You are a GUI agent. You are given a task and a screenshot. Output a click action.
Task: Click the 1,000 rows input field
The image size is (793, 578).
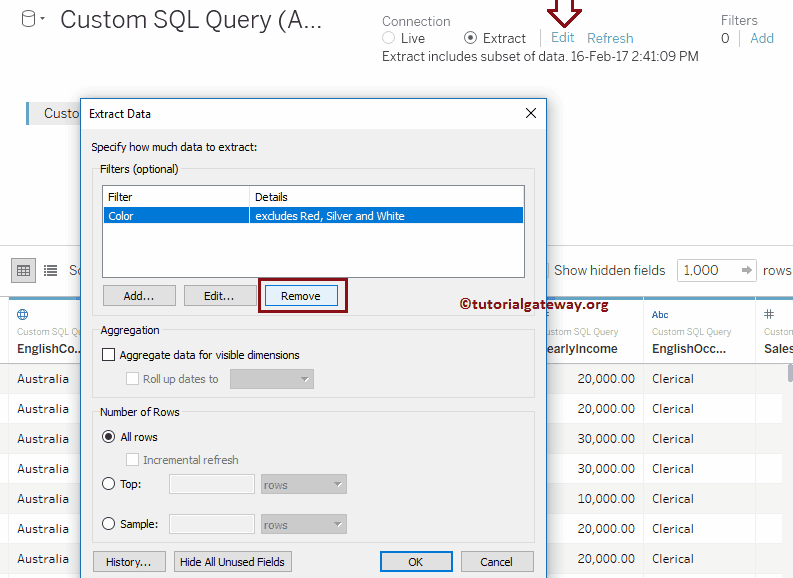point(708,270)
